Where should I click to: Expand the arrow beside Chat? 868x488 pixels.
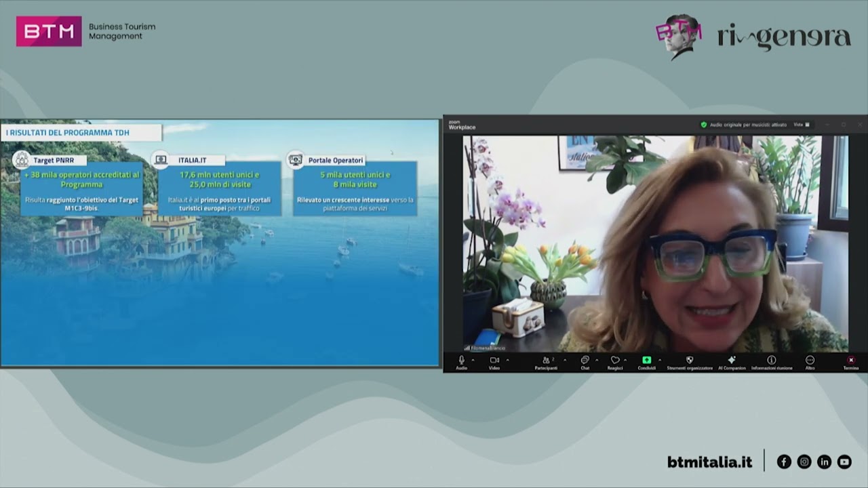[597, 360]
